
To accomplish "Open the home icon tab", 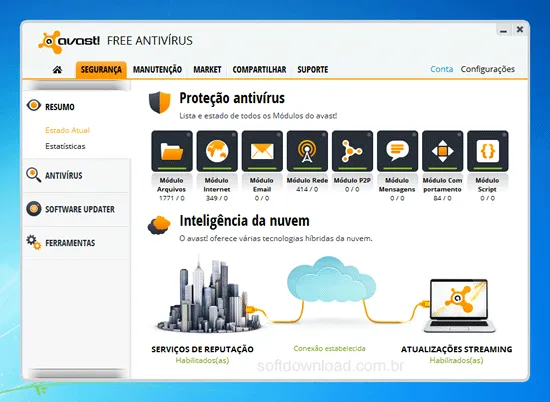I will [x=58, y=69].
